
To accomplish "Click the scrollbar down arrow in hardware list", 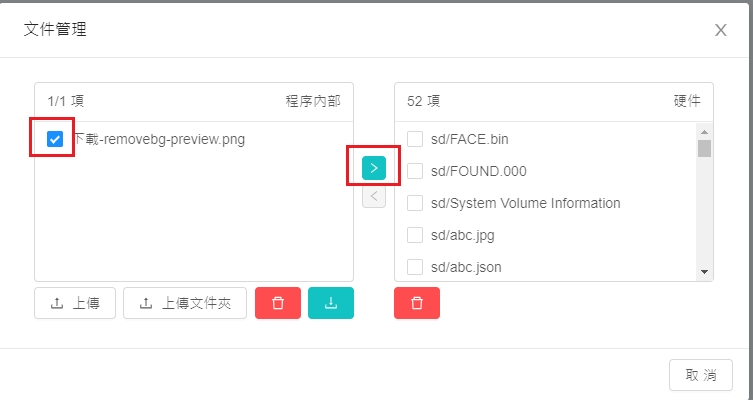I will coord(704,272).
